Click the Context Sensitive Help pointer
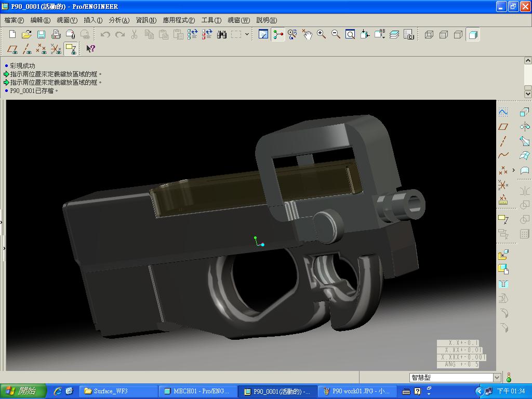Viewport: 532px width, 399px height. point(90,49)
